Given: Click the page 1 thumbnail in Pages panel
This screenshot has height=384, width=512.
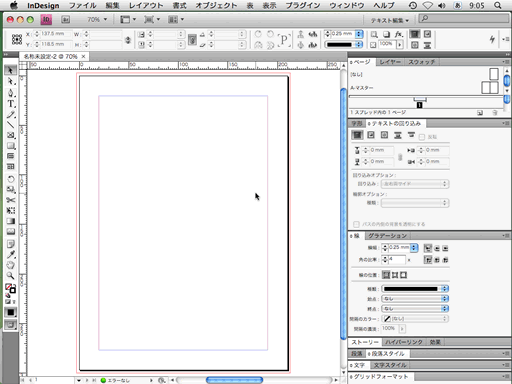Looking at the screenshot, I should pos(420,103).
